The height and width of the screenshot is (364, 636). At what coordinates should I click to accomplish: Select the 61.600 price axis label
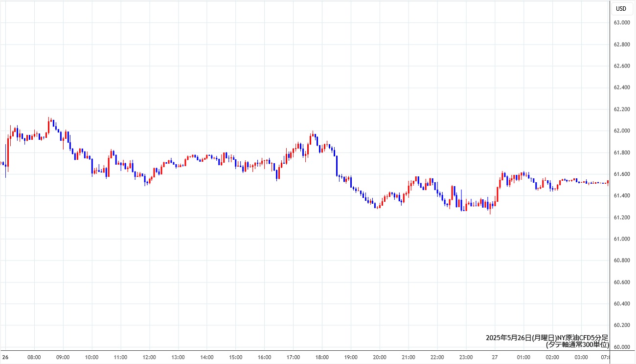coord(622,174)
